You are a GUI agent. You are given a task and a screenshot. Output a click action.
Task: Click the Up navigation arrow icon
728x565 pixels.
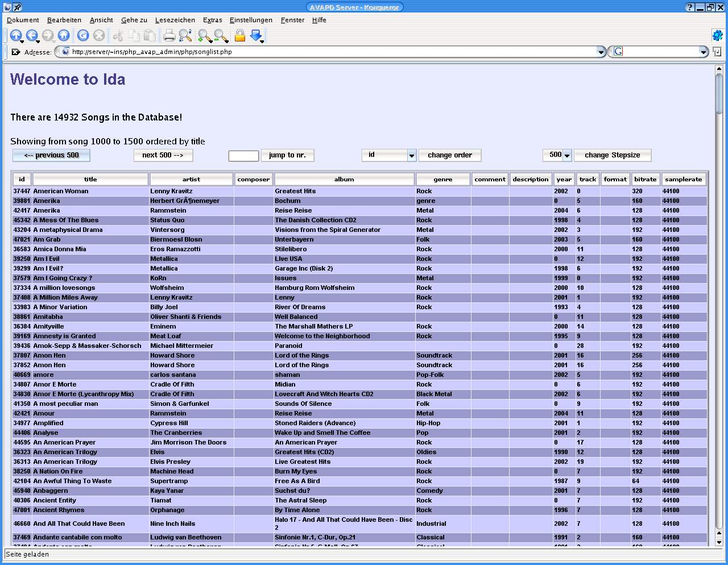tap(16, 36)
